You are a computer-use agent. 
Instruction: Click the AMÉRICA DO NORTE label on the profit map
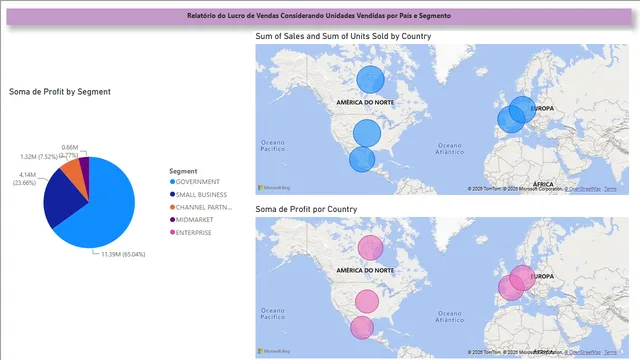pos(365,271)
